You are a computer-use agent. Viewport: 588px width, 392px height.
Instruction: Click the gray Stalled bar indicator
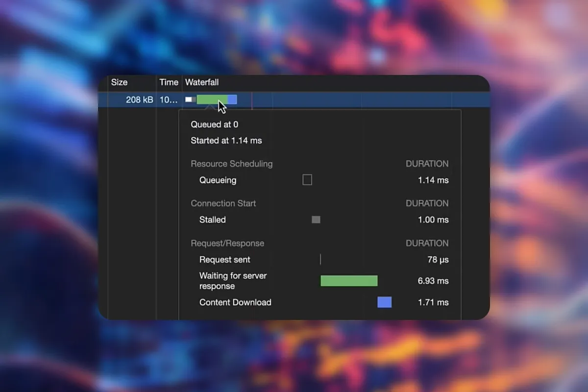coord(316,220)
